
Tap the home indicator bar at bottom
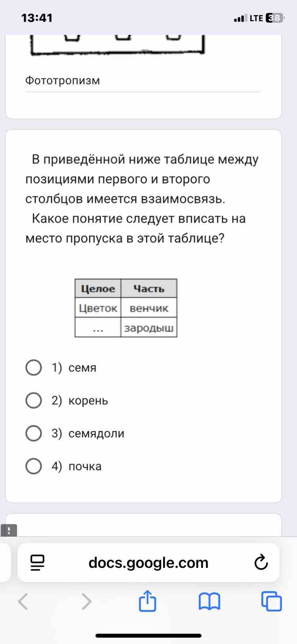(x=148, y=636)
